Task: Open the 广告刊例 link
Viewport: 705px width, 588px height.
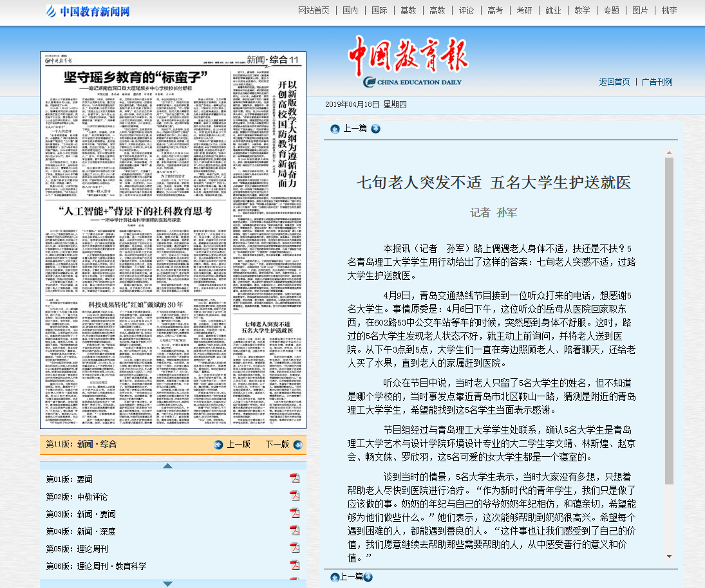Action: click(657, 82)
